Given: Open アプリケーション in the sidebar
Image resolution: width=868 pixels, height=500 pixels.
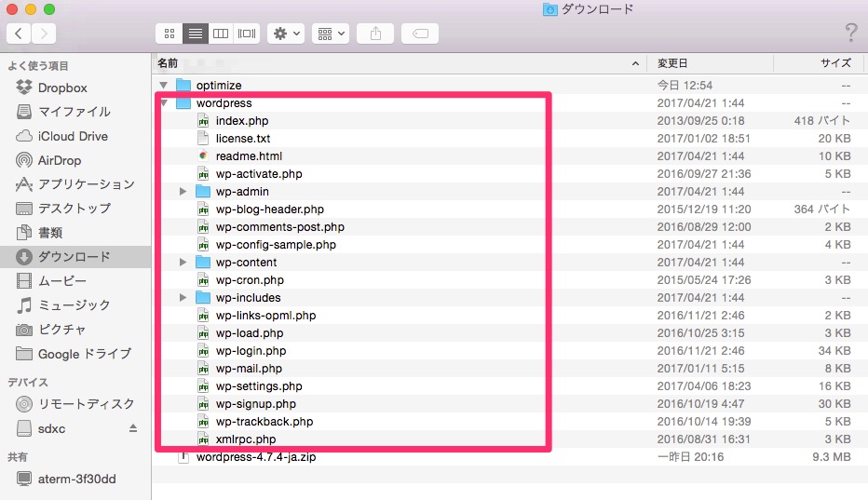Looking at the screenshot, I should tap(75, 184).
